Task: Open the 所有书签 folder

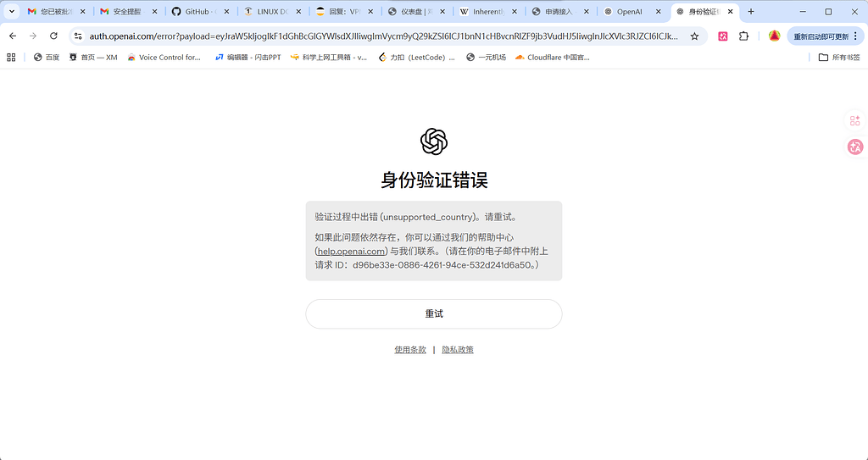Action: coord(839,57)
